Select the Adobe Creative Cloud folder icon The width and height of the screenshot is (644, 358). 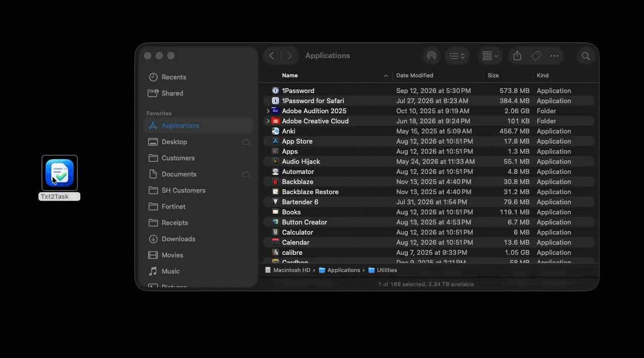[x=275, y=121]
